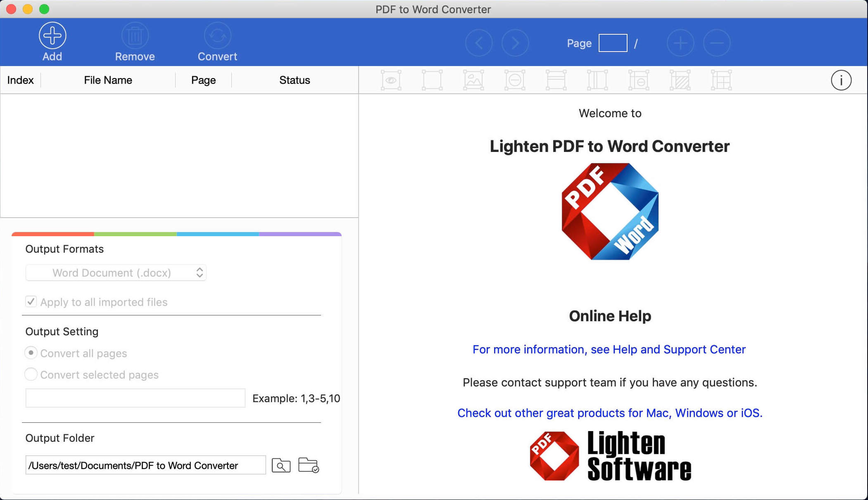
Task: Click the 'Output Folder' heading
Action: 59,438
